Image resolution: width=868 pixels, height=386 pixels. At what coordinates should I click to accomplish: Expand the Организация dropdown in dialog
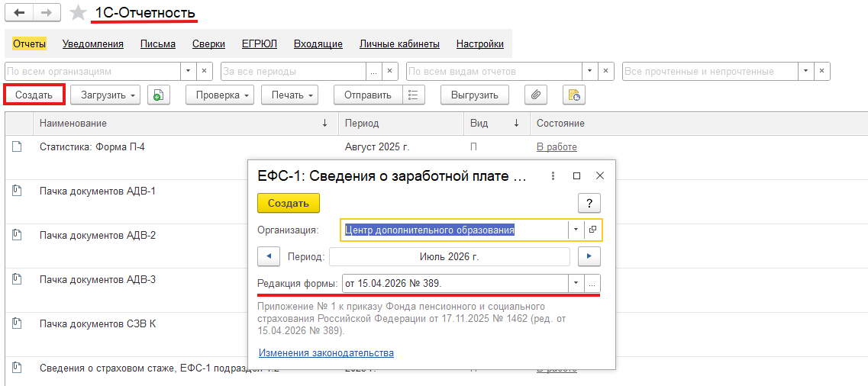pyautogui.click(x=576, y=230)
